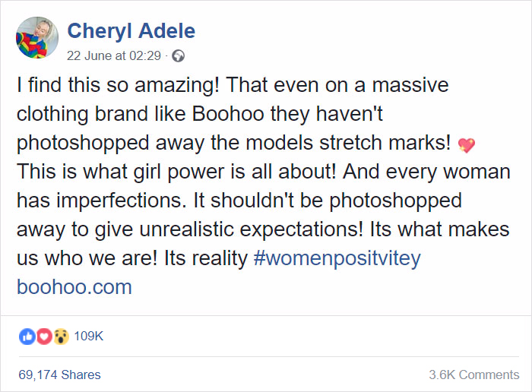Click the red heart Love reaction icon
532x392 pixels.
click(43, 336)
